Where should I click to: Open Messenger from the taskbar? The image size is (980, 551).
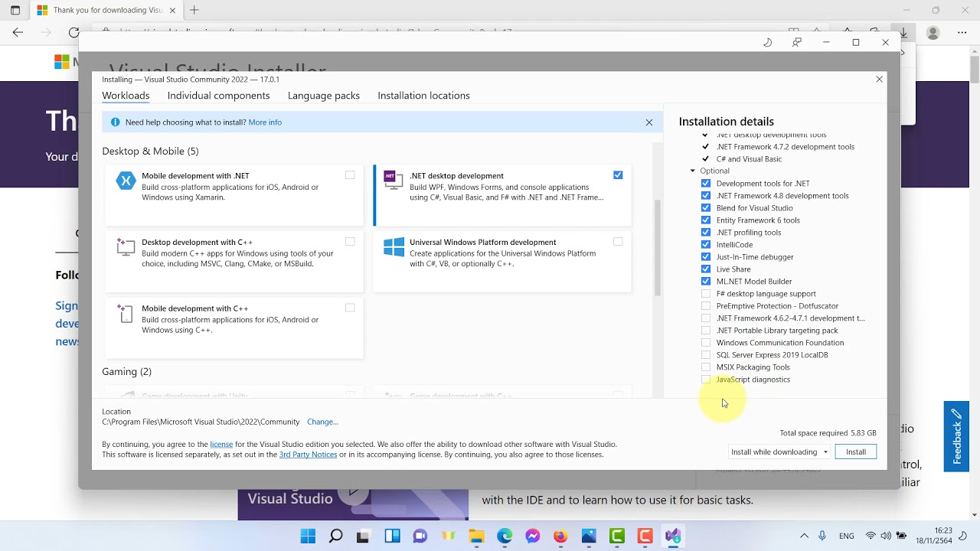tap(533, 536)
